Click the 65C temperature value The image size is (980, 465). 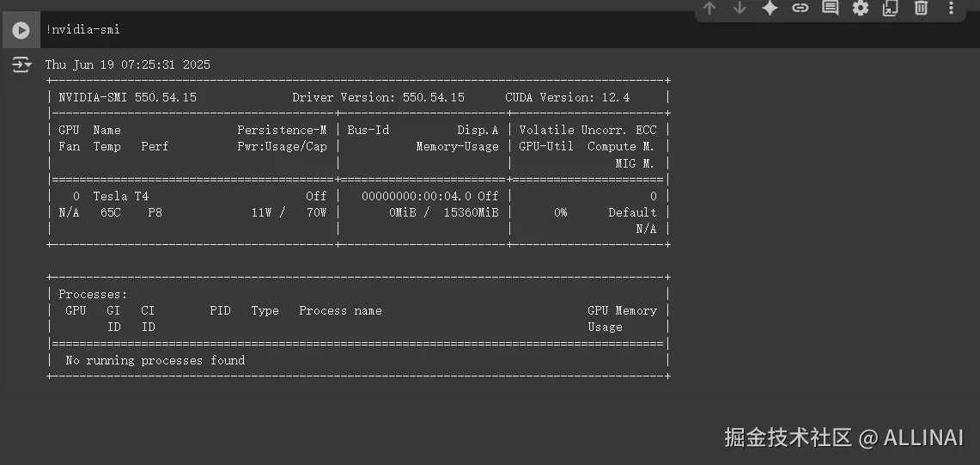pyautogui.click(x=111, y=212)
